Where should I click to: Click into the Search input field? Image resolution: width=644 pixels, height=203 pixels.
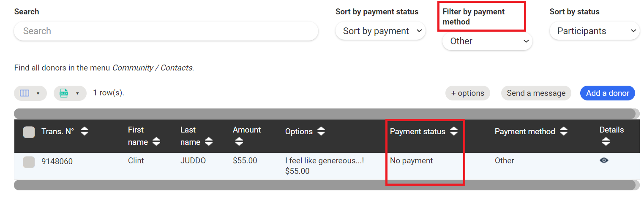[x=166, y=31]
